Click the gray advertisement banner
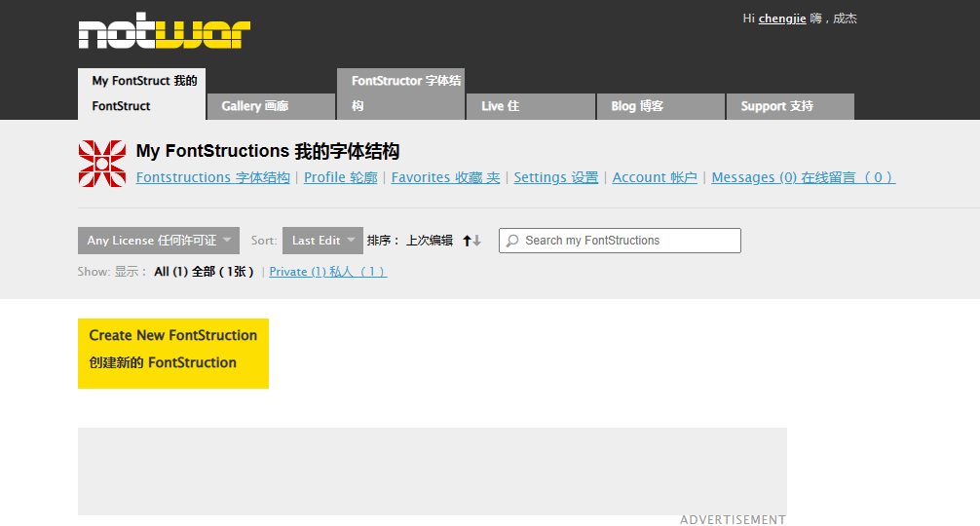 point(433,471)
